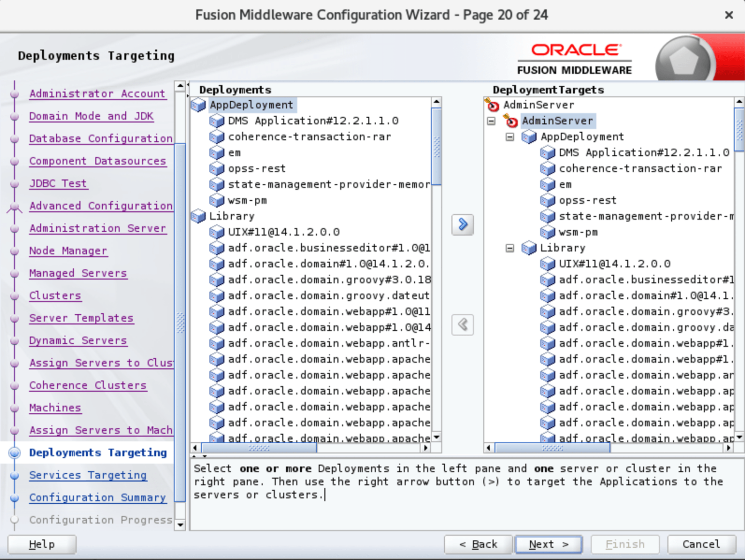This screenshot has width=745, height=560.
Task: Click the Library cube icon in Deployments pane
Action: pyautogui.click(x=198, y=216)
